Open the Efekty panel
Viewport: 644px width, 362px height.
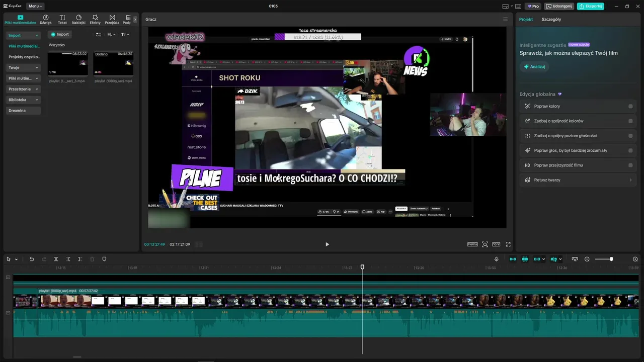point(95,20)
